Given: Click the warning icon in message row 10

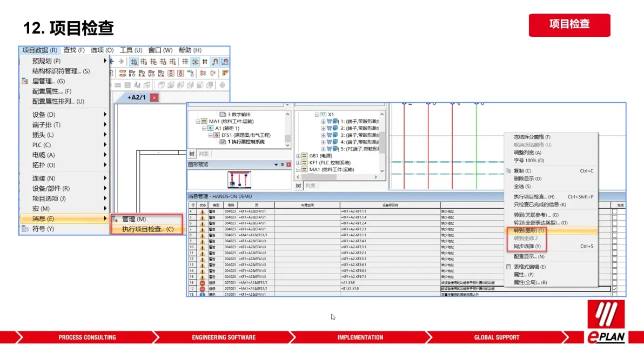Looking at the screenshot, I should [x=203, y=247].
